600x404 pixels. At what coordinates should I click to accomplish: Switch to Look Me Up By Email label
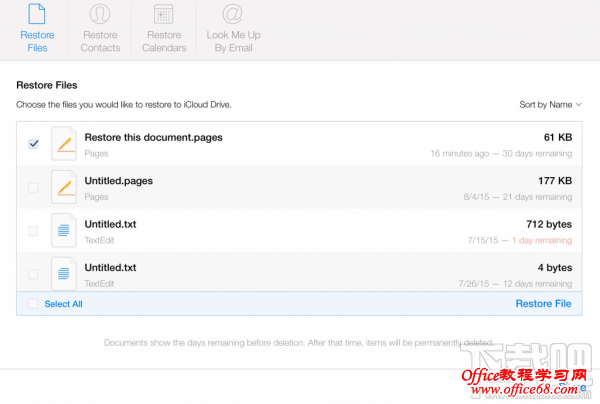coord(233,41)
